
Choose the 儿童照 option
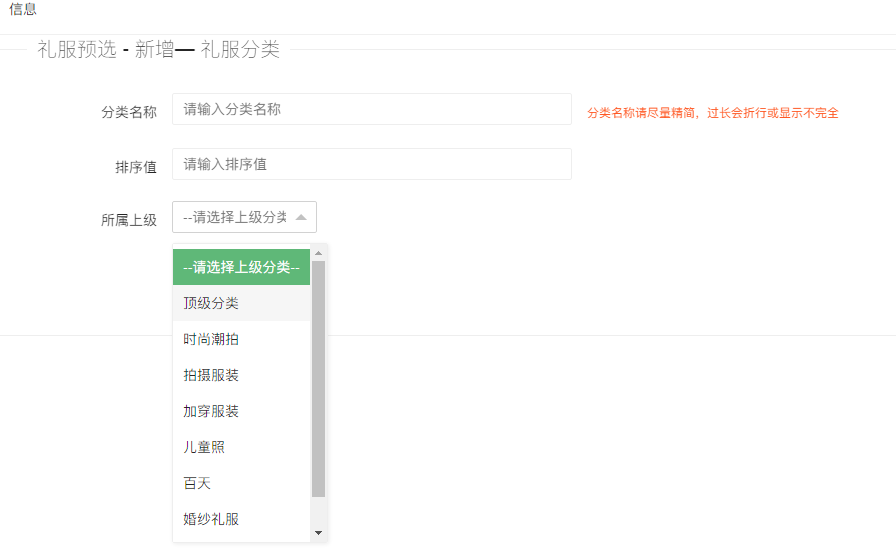coord(241,447)
